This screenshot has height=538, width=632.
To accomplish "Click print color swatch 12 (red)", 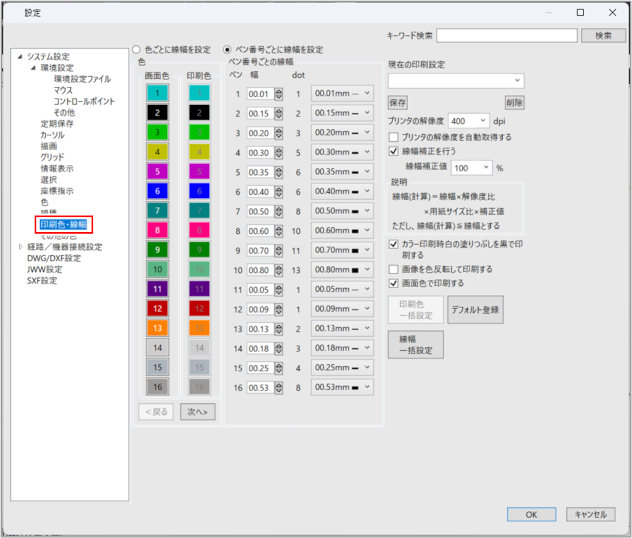I will pyautogui.click(x=201, y=308).
